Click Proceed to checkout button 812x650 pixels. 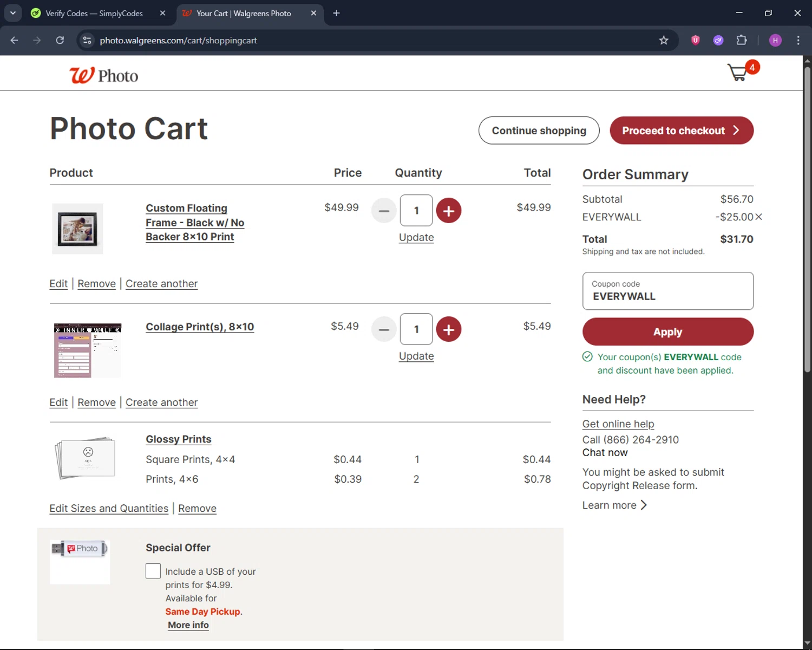point(682,131)
